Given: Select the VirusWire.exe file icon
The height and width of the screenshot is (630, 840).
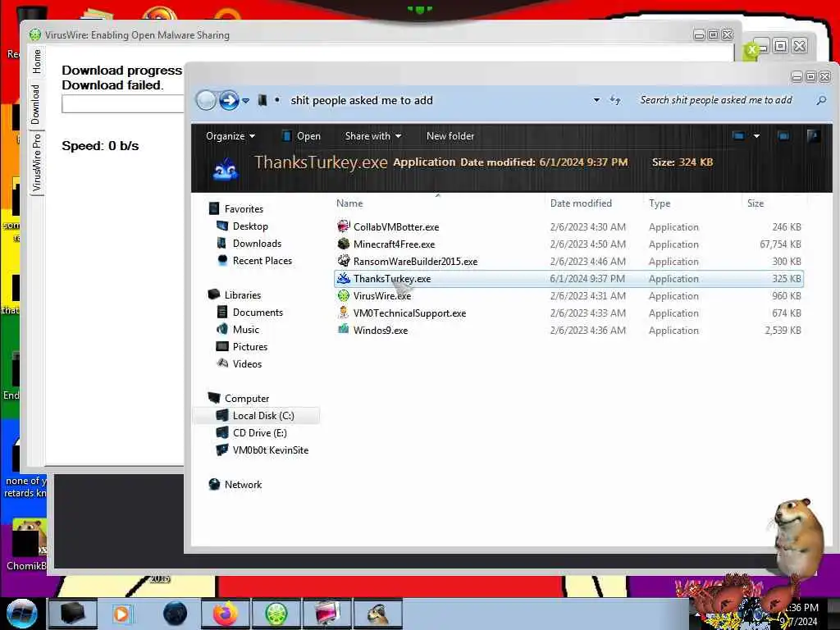Looking at the screenshot, I should (x=344, y=295).
